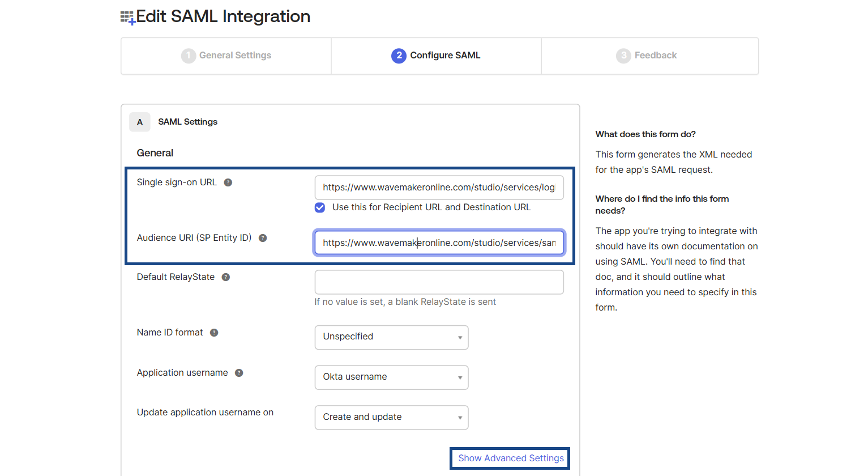Screen dimensions: 868x476
Task: Click the help icon beside Default RelayState
Action: (x=226, y=277)
